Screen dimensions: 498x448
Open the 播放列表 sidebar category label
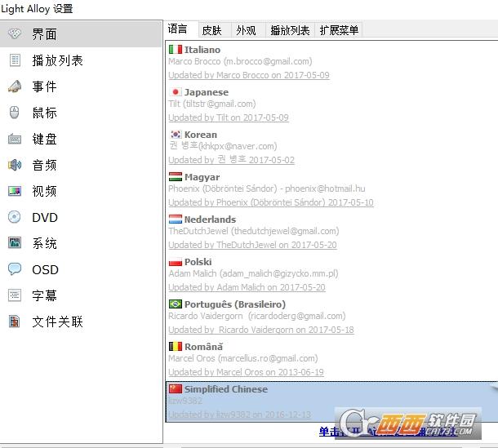point(57,60)
